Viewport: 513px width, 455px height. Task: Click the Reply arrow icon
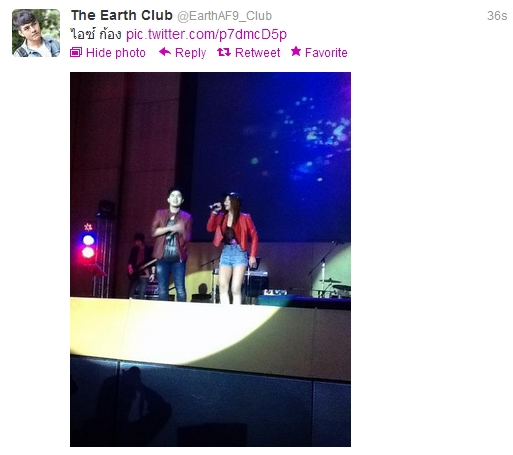pos(165,52)
